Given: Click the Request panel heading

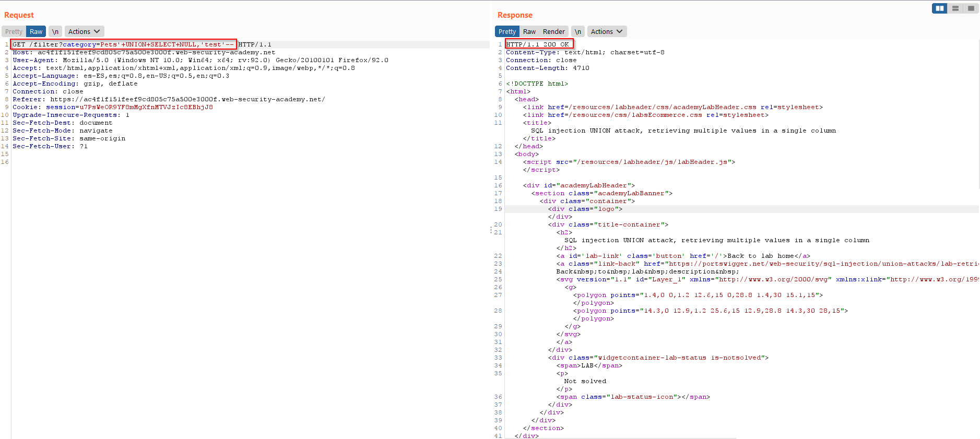Looking at the screenshot, I should tap(19, 15).
